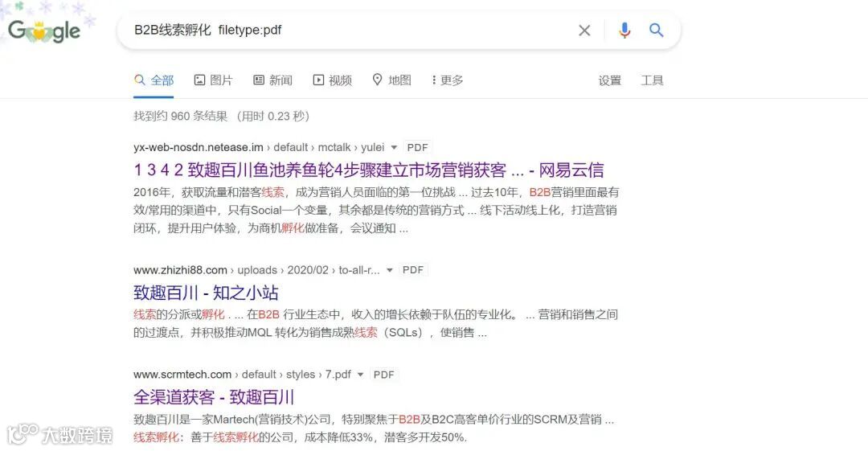Click the 地图 tab pin icon
The width and height of the screenshot is (868, 451).
click(378, 80)
